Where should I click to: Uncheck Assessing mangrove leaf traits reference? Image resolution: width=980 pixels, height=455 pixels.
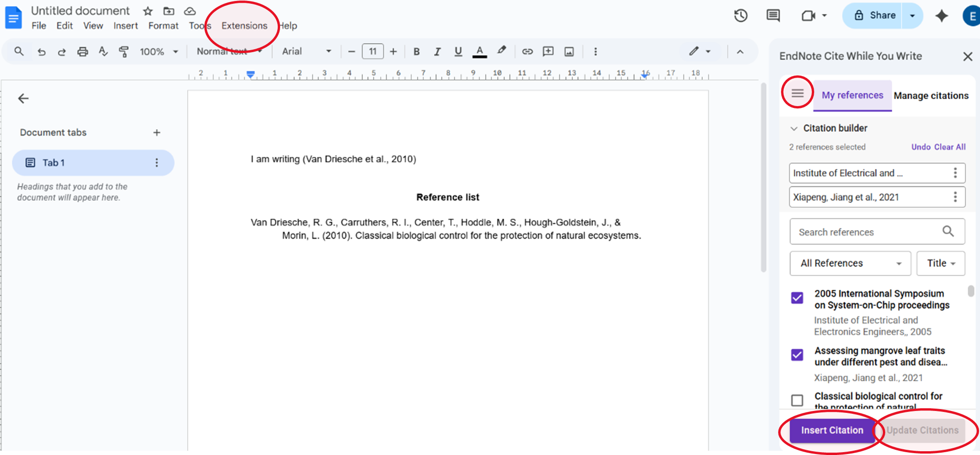point(797,355)
